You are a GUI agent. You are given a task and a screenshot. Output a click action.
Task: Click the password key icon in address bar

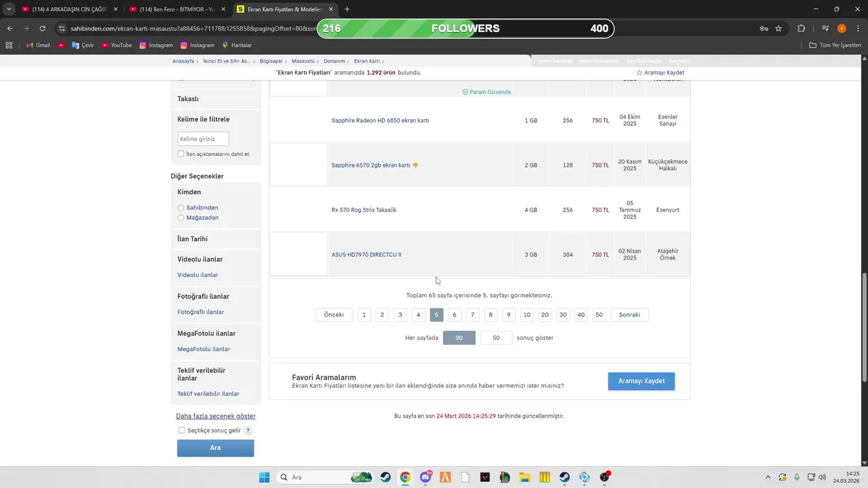(x=764, y=28)
